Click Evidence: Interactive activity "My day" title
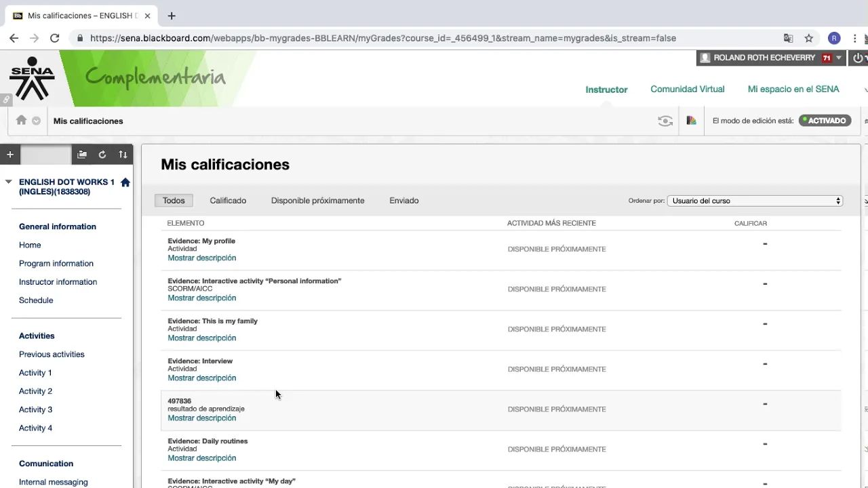868x488 pixels. [231, 481]
